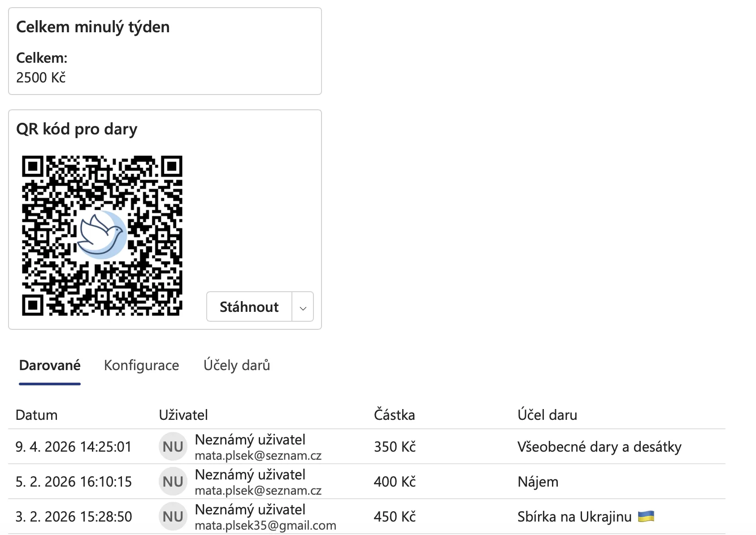Click mata.plsek@seznam.cz in the Nájem row
Image resolution: width=756 pixels, height=535 pixels.
coord(258,490)
